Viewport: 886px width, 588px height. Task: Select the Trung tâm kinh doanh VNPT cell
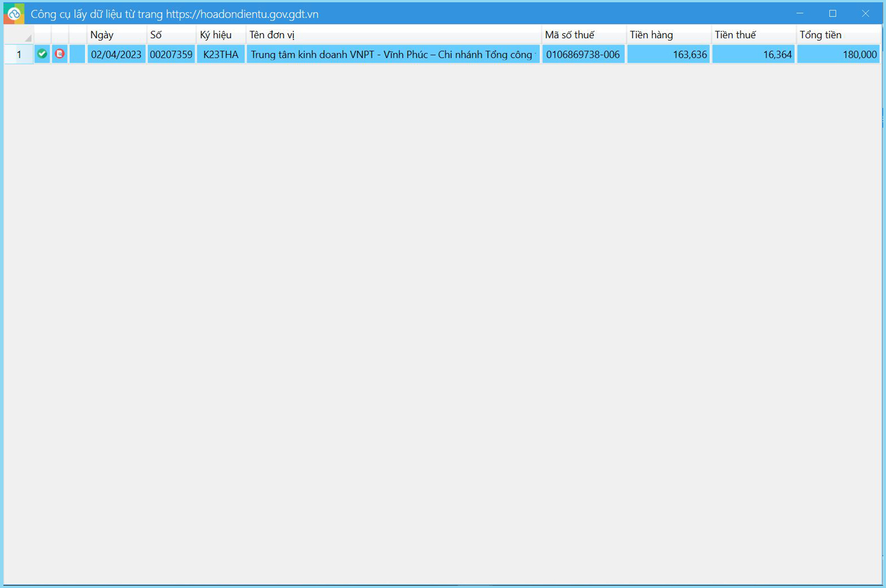coord(393,55)
